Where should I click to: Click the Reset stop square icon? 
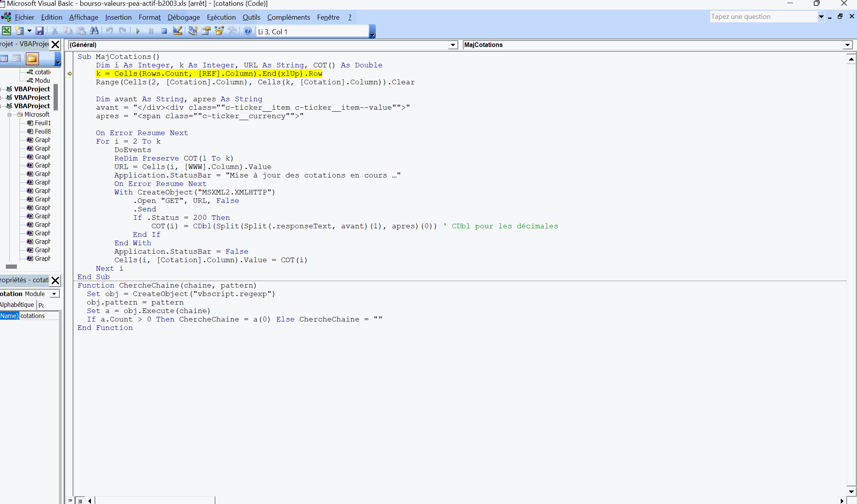164,31
